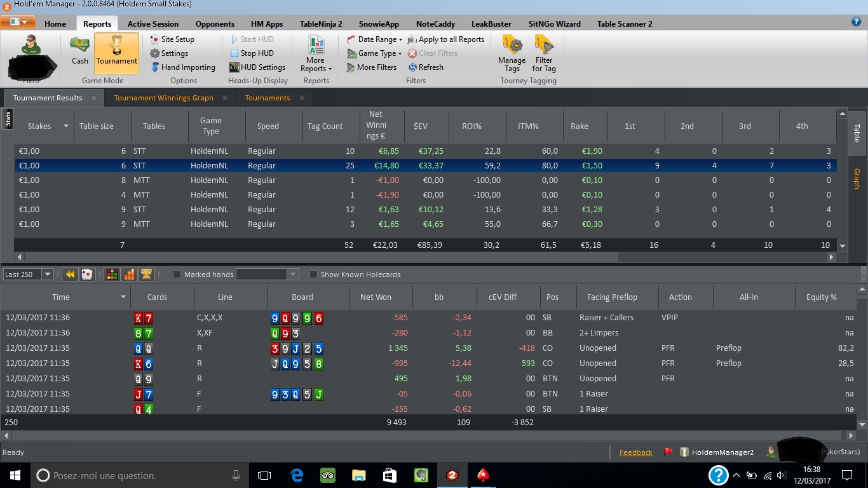Open Hold'em Manager taskbar icon

tap(452, 475)
